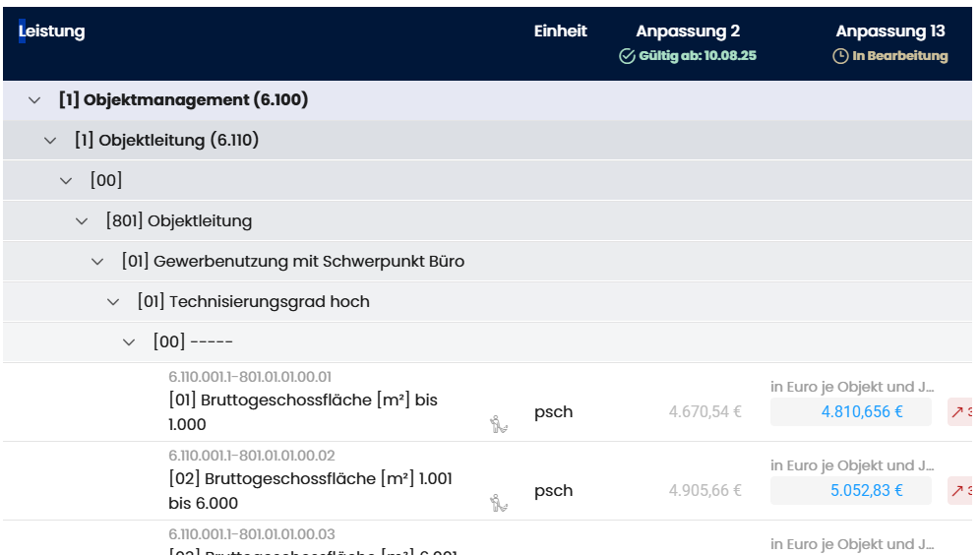Collapse the [00] ----- node chevron
Image resolution: width=980 pixels, height=555 pixels.
click(130, 342)
